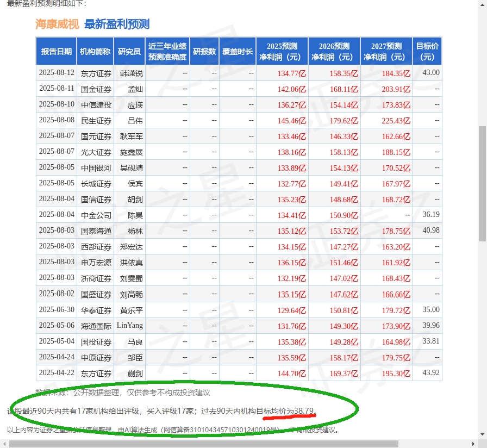
Task: Click 海通国际 institution cell
Action: pos(96,326)
